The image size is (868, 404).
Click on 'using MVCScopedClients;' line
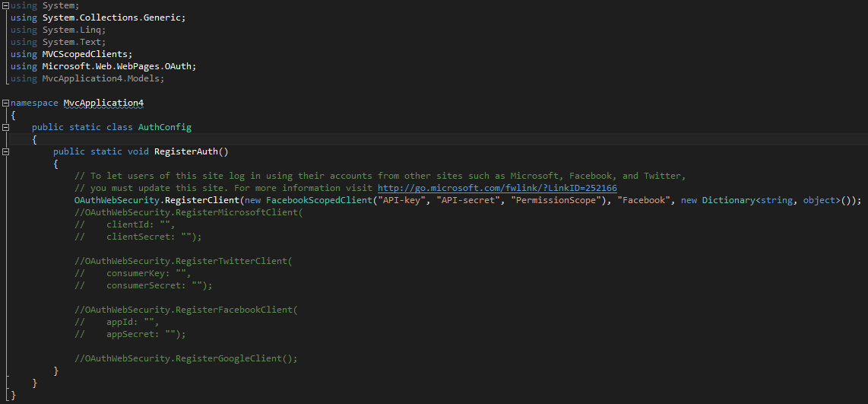(71, 54)
